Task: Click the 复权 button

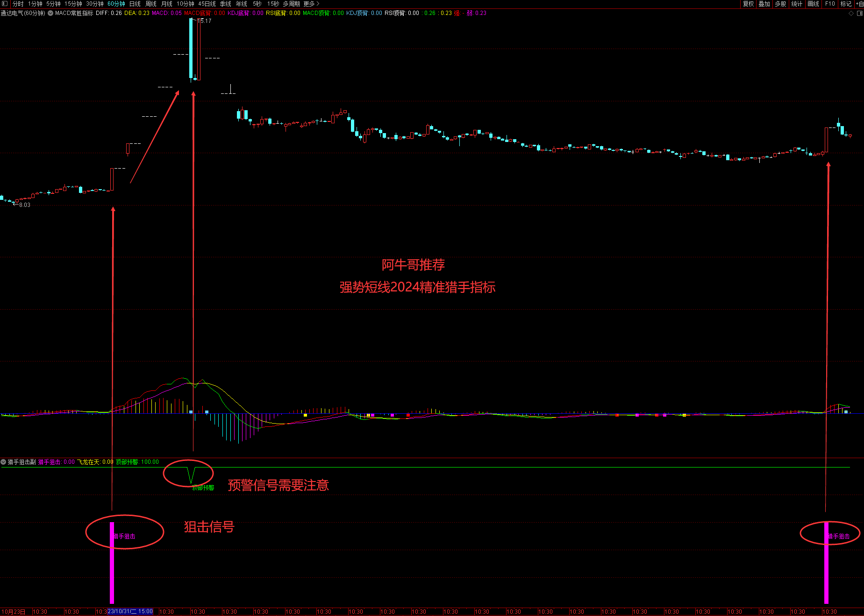Action: pyautogui.click(x=749, y=4)
